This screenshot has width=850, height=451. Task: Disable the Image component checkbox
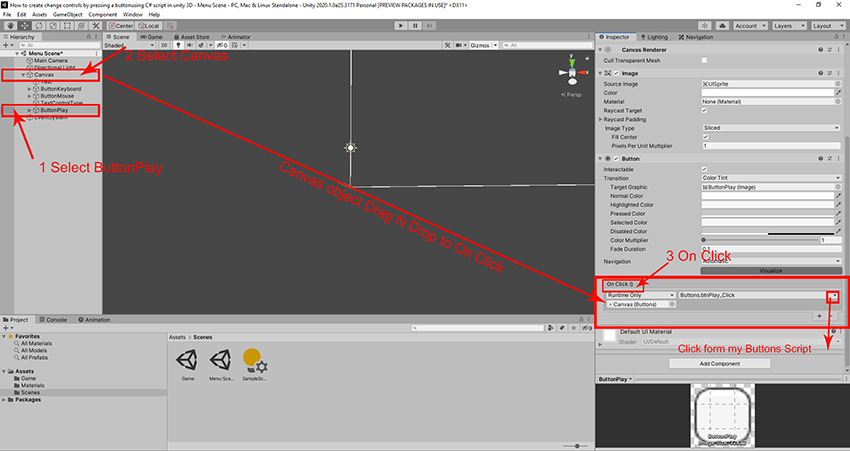pyautogui.click(x=616, y=73)
